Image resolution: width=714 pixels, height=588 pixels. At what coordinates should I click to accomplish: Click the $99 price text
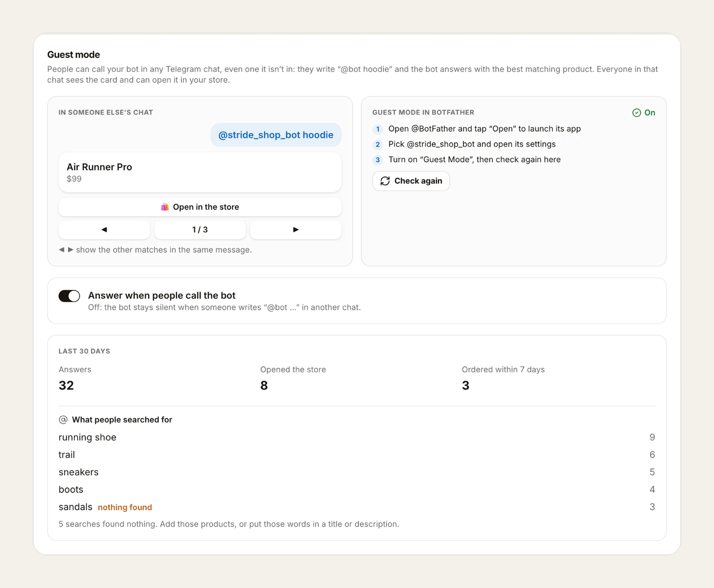pos(74,179)
